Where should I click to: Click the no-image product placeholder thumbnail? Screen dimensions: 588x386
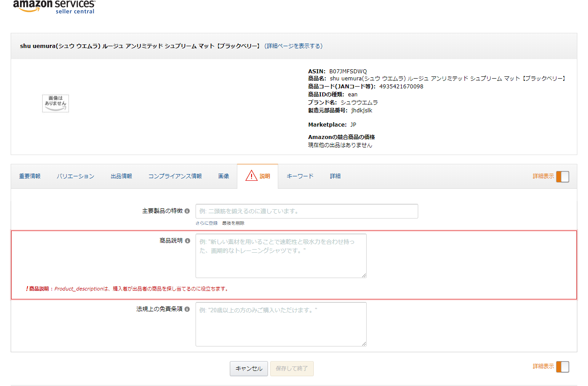[56, 103]
